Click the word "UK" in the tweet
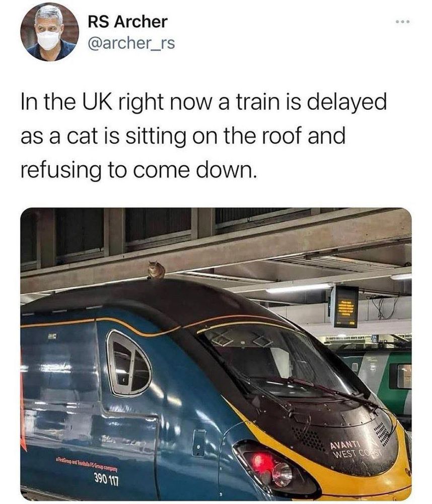 (96, 102)
